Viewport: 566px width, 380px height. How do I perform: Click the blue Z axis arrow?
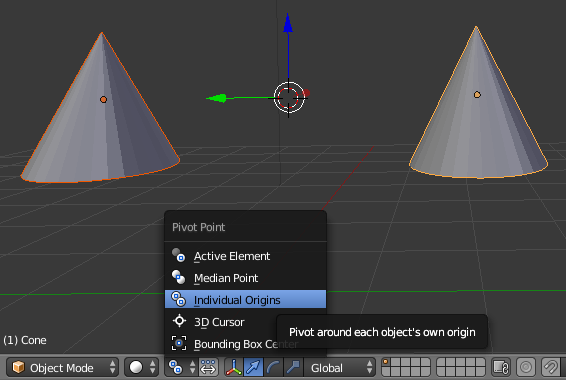(288, 24)
